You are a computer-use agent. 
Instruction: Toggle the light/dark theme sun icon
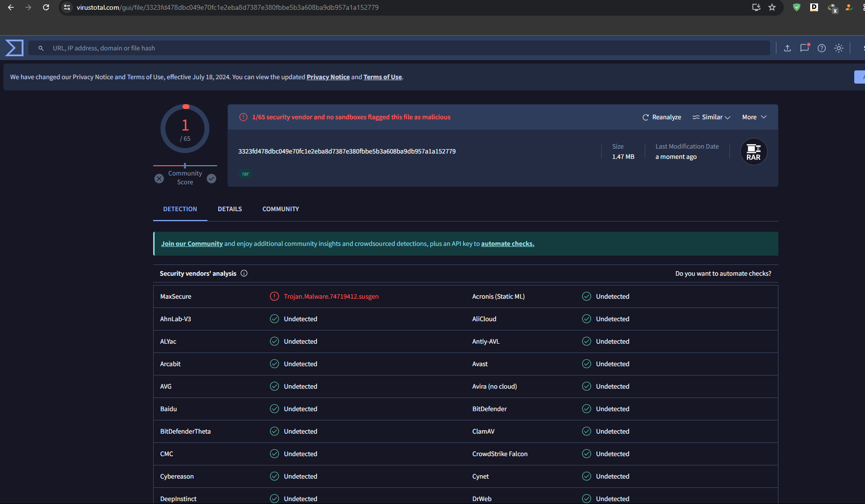[x=839, y=48]
